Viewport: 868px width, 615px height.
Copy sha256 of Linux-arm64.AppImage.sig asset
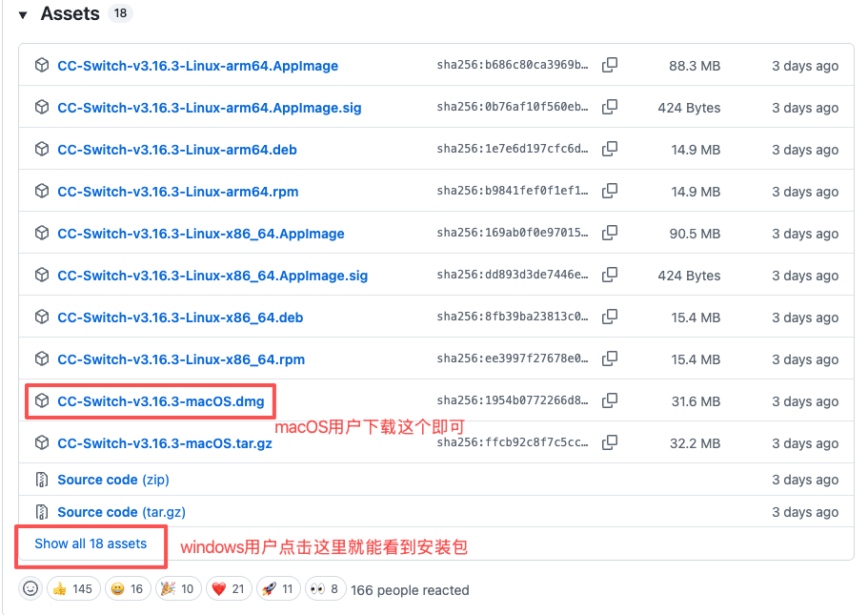[610, 107]
